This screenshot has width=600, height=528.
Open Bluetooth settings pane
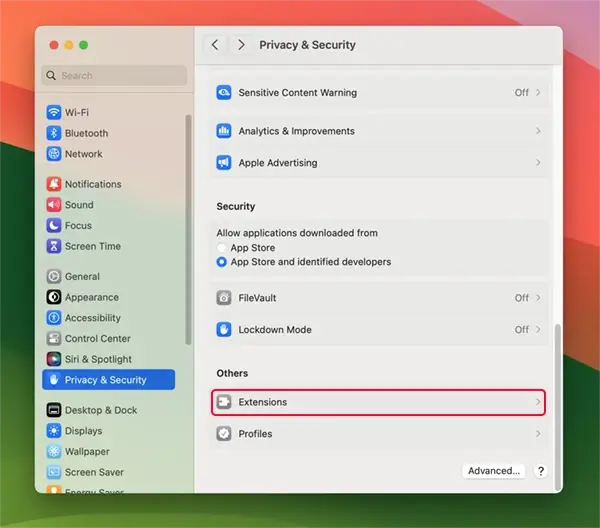click(109, 133)
